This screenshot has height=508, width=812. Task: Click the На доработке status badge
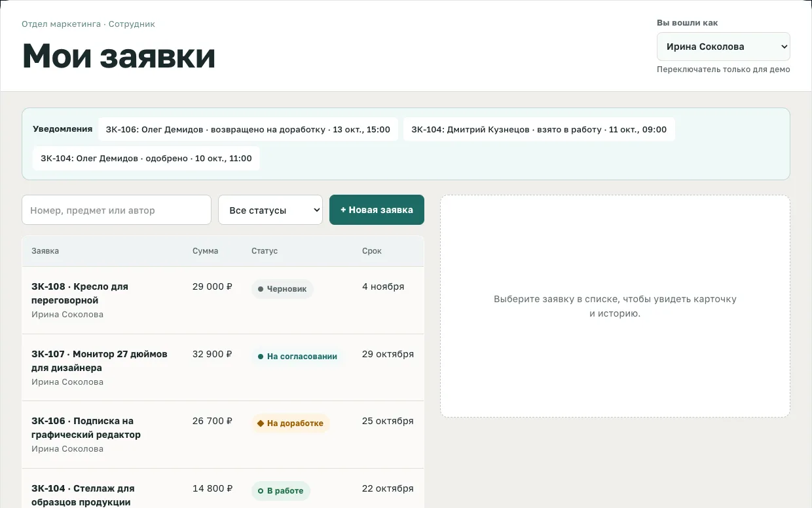(291, 423)
